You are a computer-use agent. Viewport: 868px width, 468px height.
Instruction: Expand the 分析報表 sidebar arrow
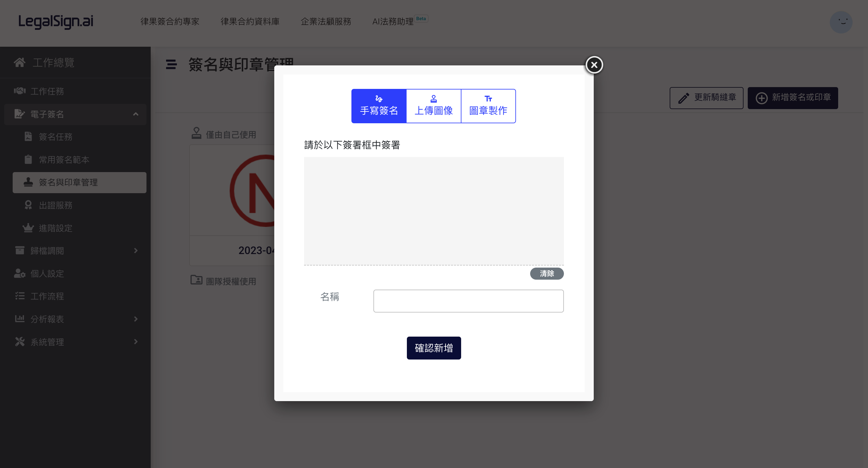136,319
